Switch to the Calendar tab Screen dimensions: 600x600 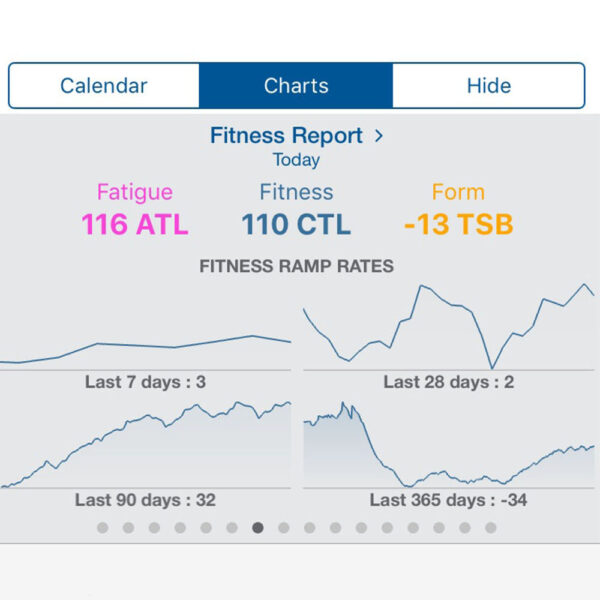pos(104,86)
